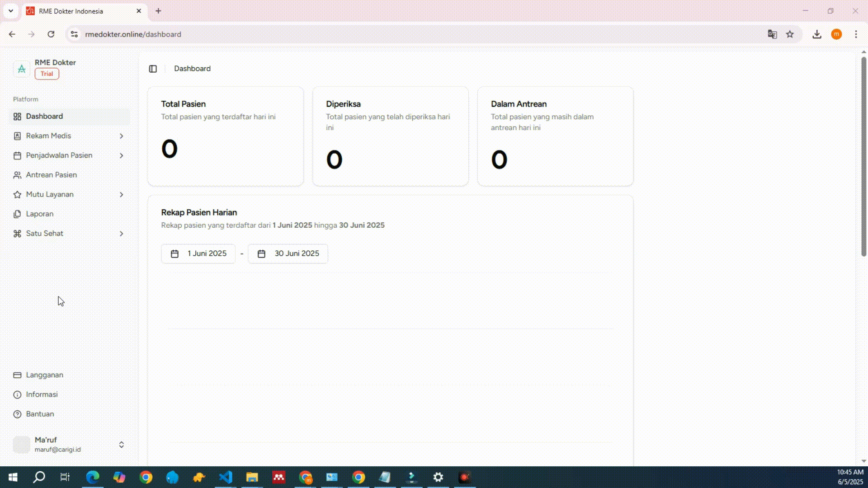The image size is (868, 488).
Task: Open the Antrean Pasien page
Action: [x=51, y=175]
